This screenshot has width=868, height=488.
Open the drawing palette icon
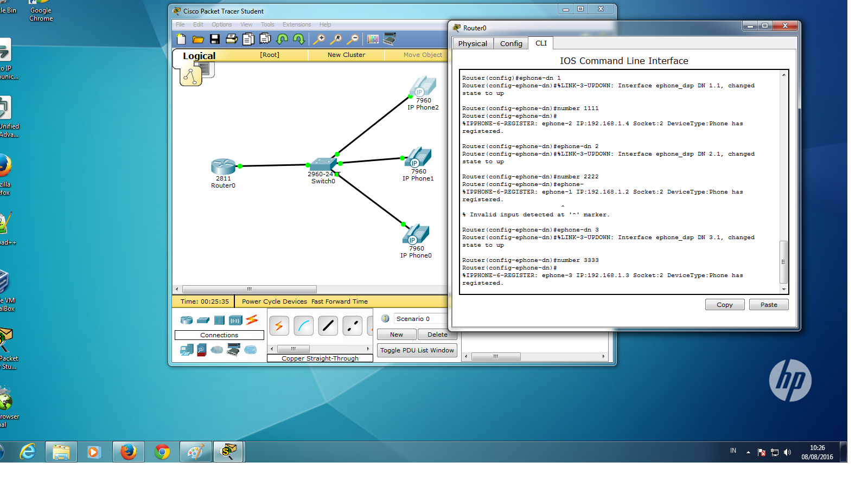point(373,39)
